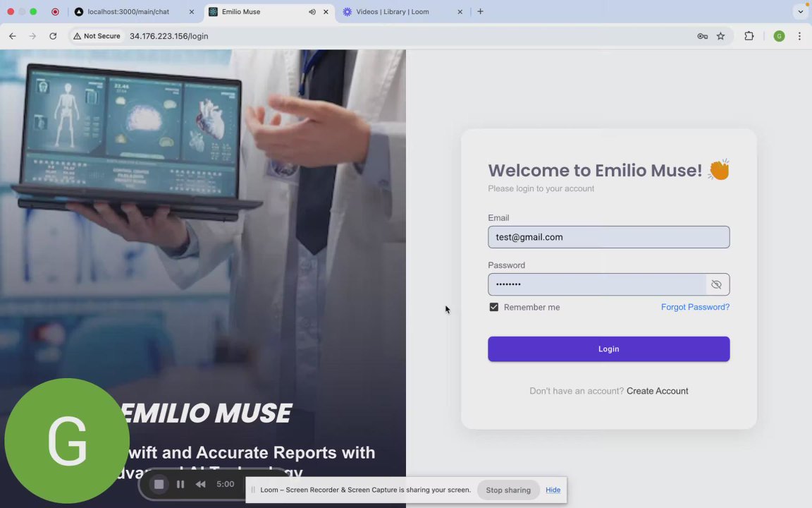Toggle password visibility eye icon

[716, 284]
